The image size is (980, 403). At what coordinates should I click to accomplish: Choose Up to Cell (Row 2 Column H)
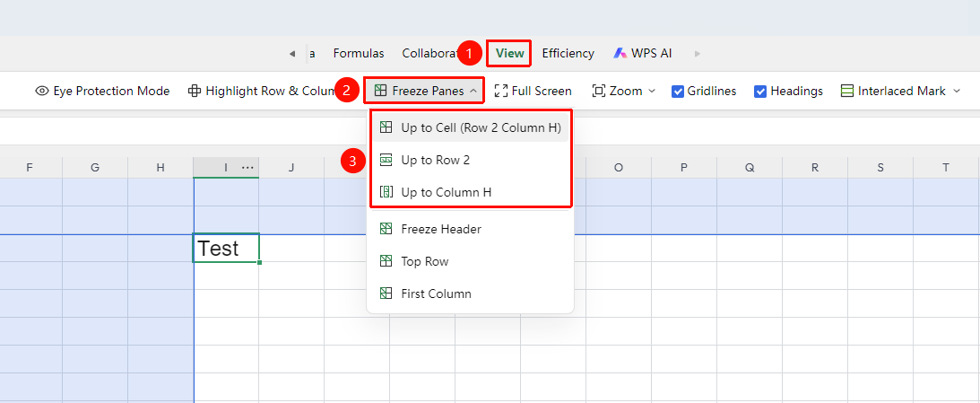(x=470, y=127)
